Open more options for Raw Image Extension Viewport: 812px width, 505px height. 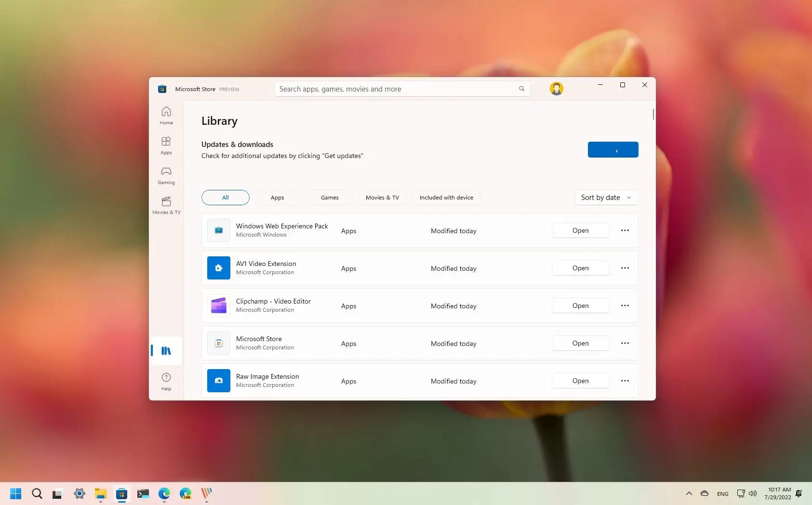pyautogui.click(x=625, y=381)
